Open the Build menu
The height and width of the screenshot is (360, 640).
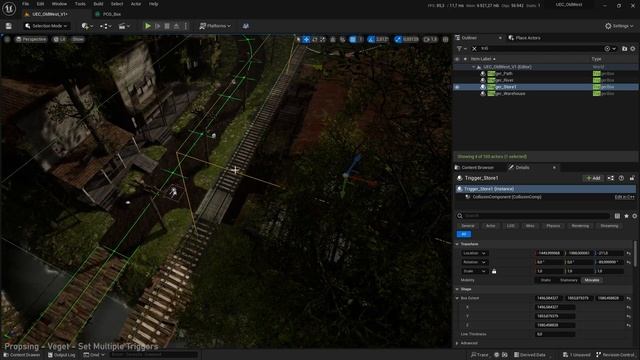click(98, 4)
